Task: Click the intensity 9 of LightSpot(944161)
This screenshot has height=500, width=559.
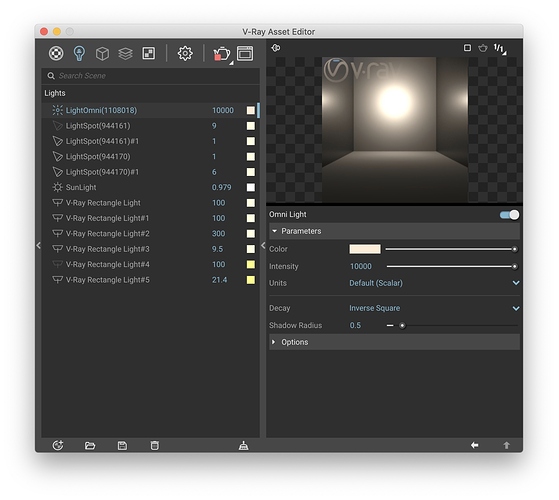Action: (214, 125)
